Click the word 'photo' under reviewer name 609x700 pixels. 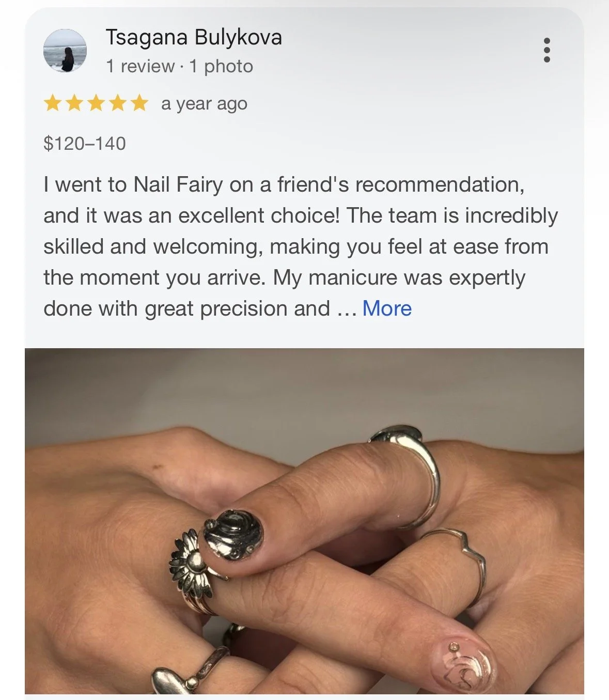[228, 67]
